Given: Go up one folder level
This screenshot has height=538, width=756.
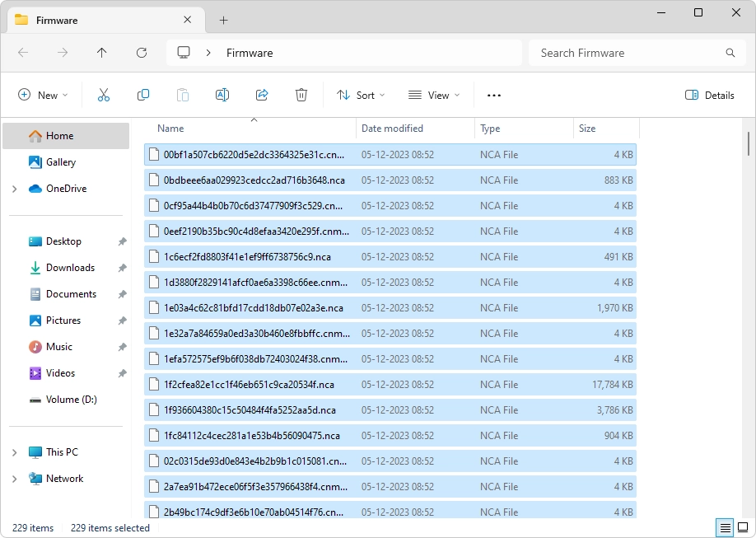Looking at the screenshot, I should (x=102, y=53).
